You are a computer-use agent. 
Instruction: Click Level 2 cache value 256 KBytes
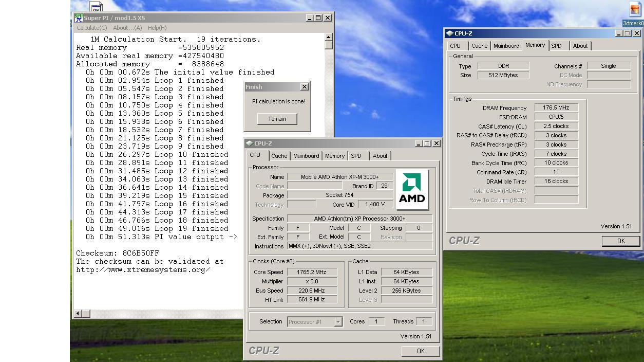point(406,291)
